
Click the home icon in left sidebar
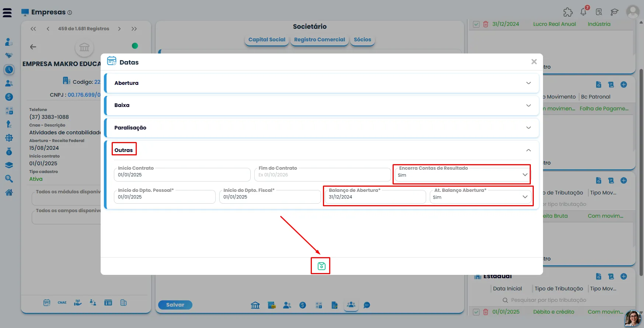click(x=9, y=193)
